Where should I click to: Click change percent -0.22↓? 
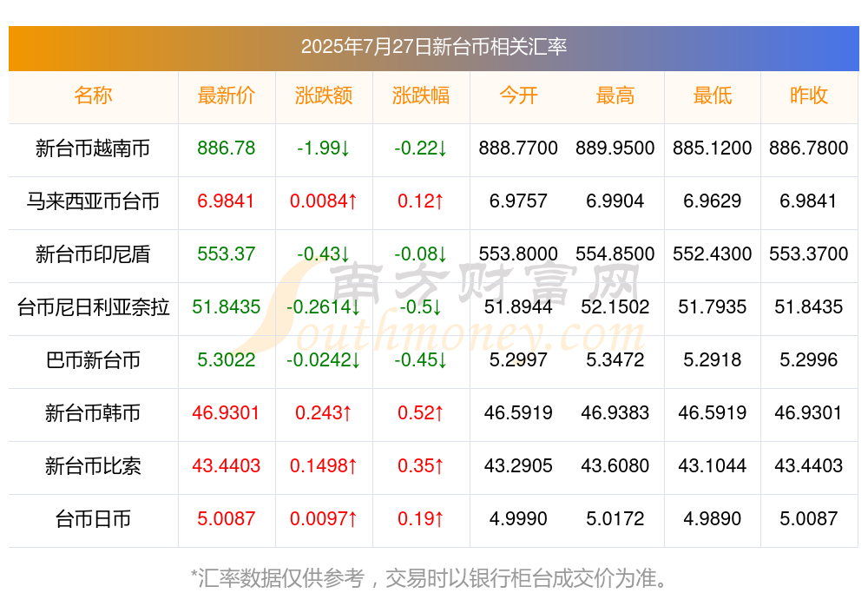click(x=421, y=148)
